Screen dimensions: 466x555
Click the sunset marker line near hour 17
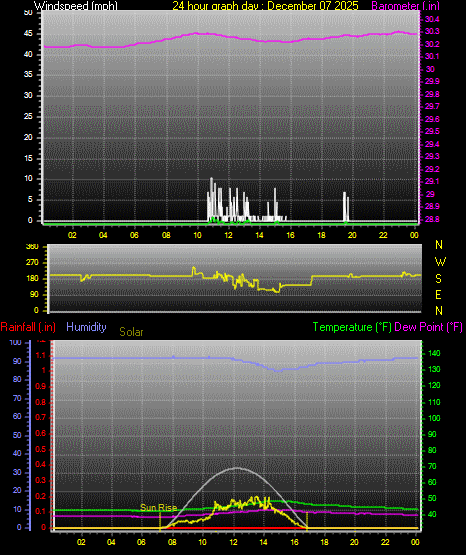[x=307, y=521]
